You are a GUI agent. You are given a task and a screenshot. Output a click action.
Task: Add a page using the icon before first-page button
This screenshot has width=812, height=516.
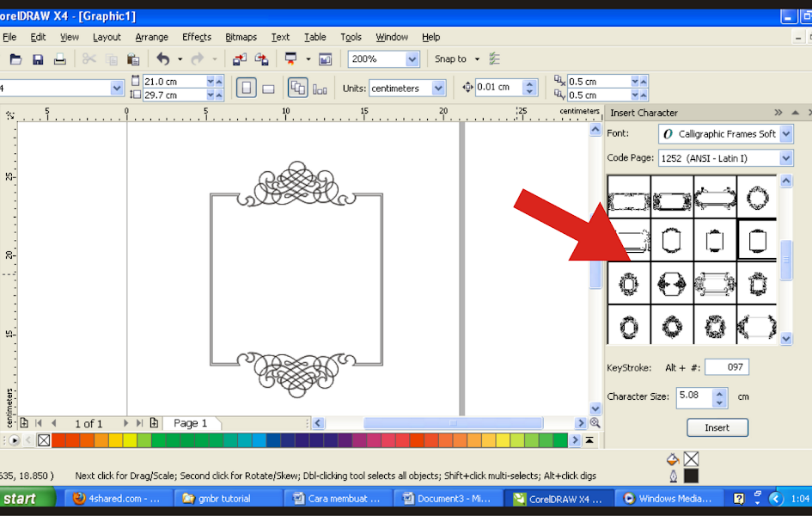pos(24,423)
